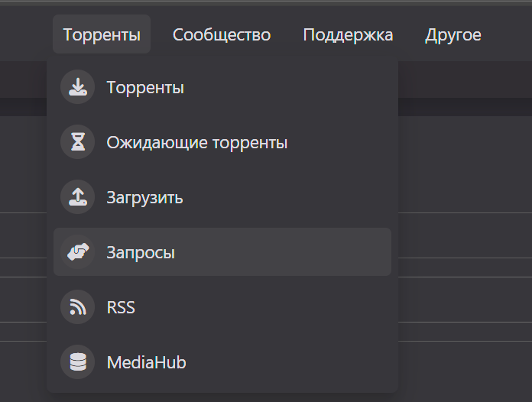Click blank area of highlighted Запросы row
This screenshot has height=402, width=532.
306,252
